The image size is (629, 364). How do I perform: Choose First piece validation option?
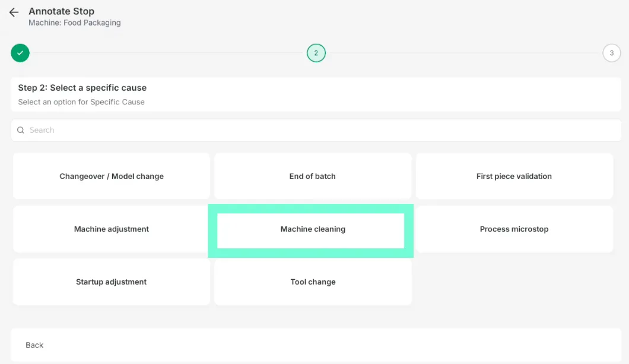(x=514, y=177)
